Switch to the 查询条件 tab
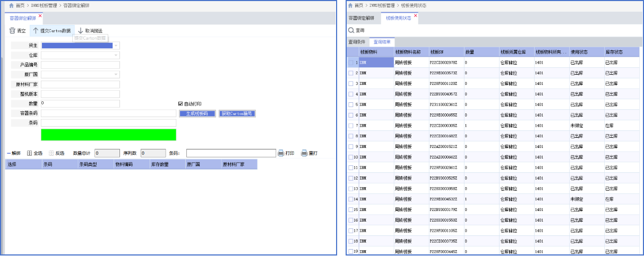Viewport: 644px width, 256px height. tap(357, 41)
